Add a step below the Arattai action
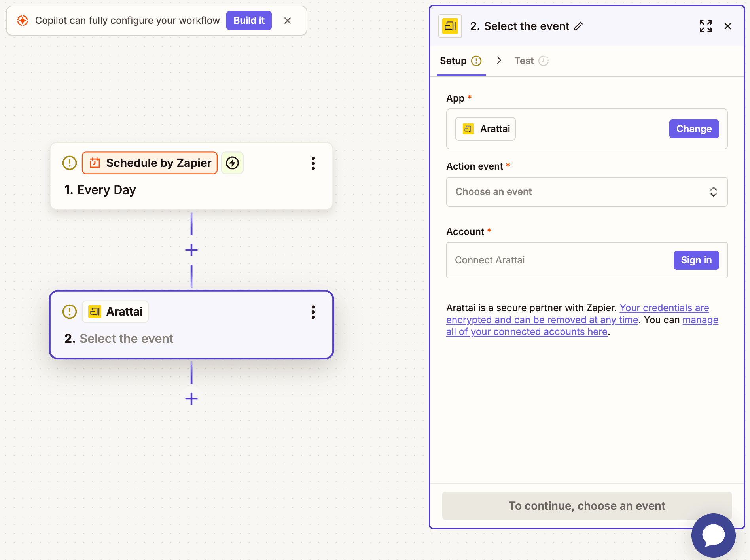This screenshot has width=750, height=560. click(191, 399)
